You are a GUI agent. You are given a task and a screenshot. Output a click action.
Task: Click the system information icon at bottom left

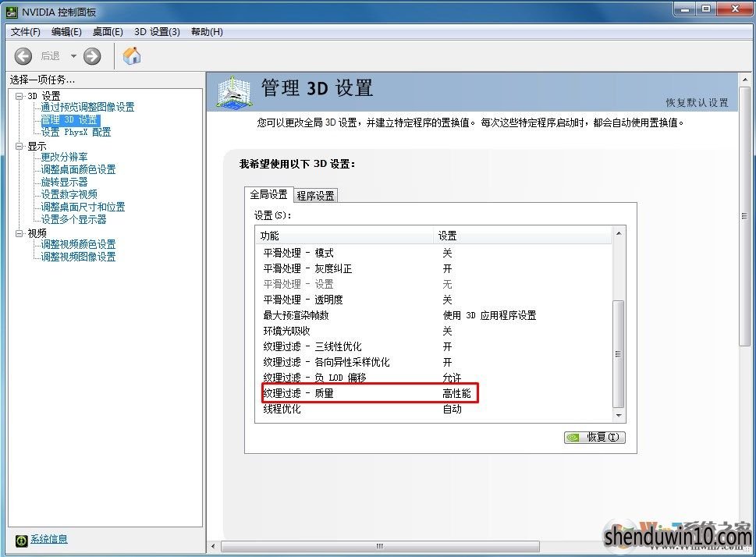(21, 541)
